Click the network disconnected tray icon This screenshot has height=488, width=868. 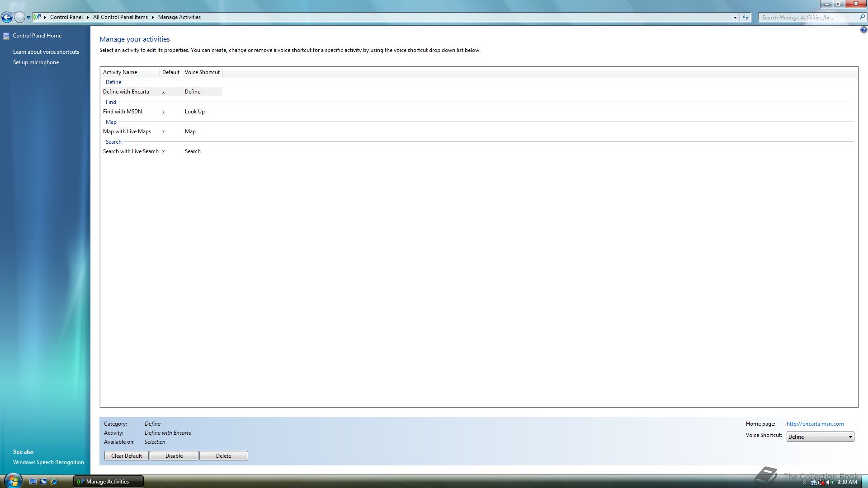tap(821, 482)
